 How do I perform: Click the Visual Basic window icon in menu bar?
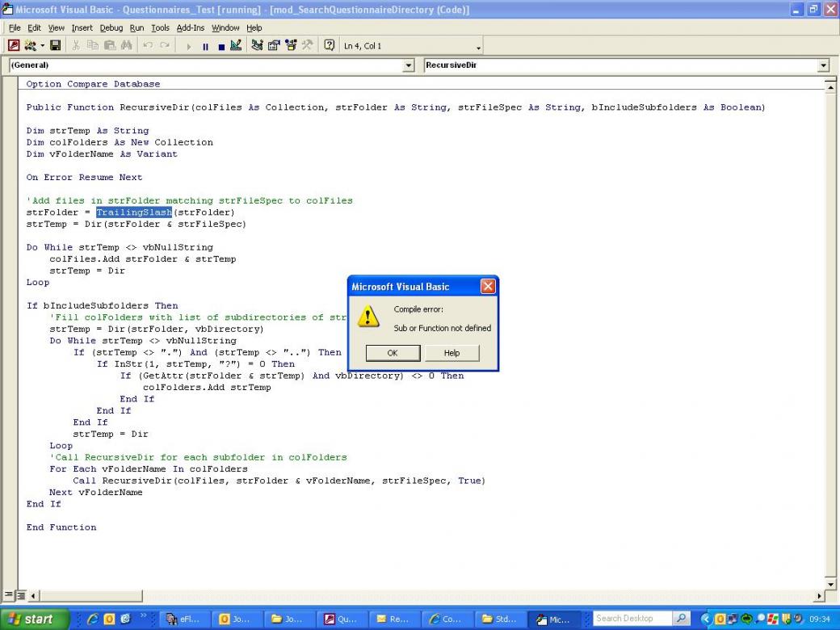tap(7, 9)
